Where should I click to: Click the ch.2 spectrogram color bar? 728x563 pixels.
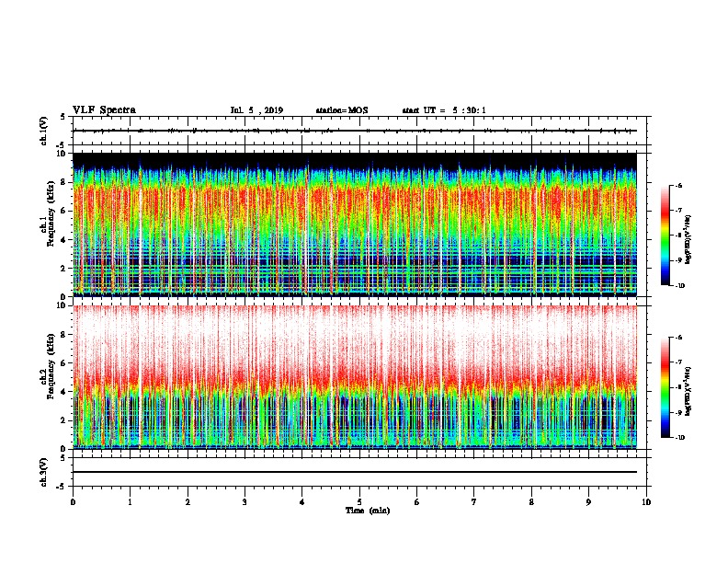click(x=665, y=387)
